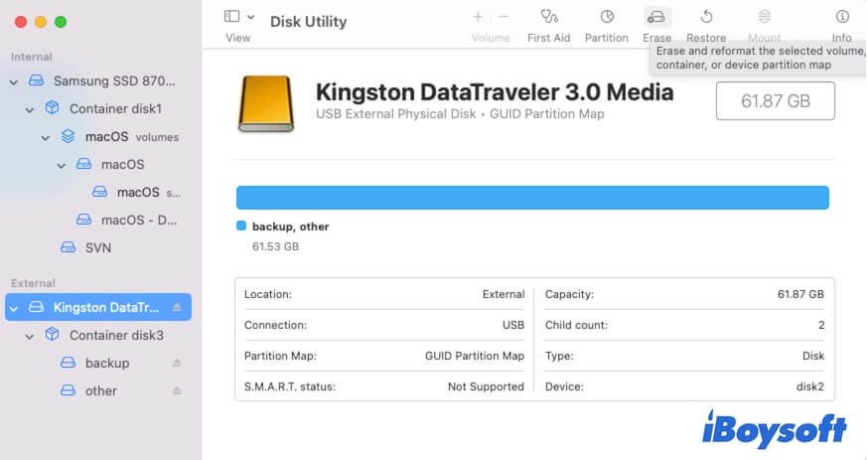Eject the other volume
Viewport: 868px width, 460px height.
[177, 390]
